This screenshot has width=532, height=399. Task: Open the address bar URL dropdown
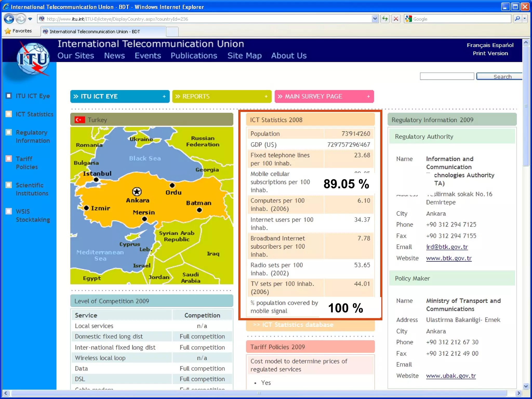click(x=375, y=19)
